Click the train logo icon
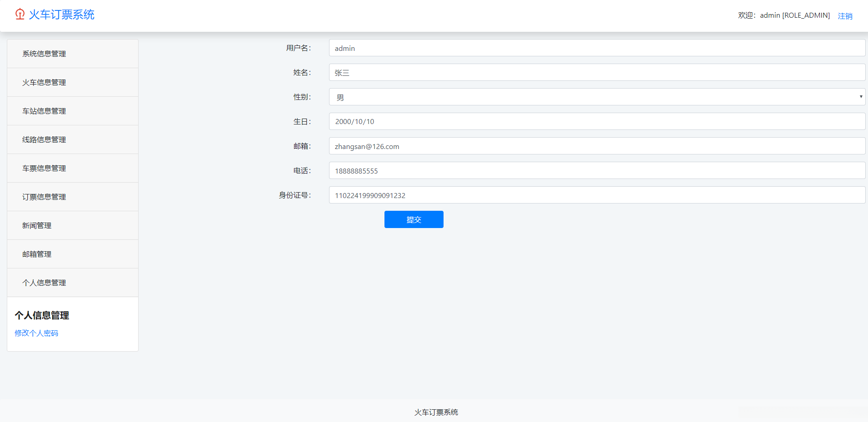 coord(19,14)
